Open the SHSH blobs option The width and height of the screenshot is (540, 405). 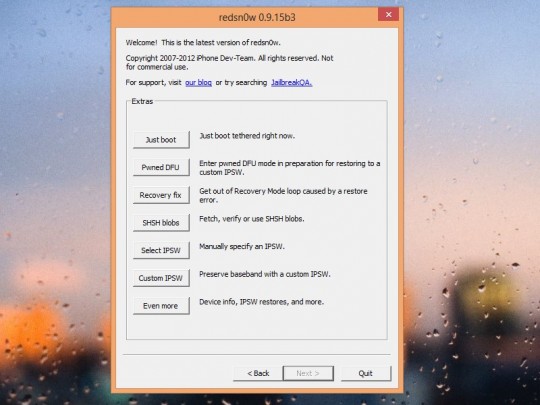point(161,223)
